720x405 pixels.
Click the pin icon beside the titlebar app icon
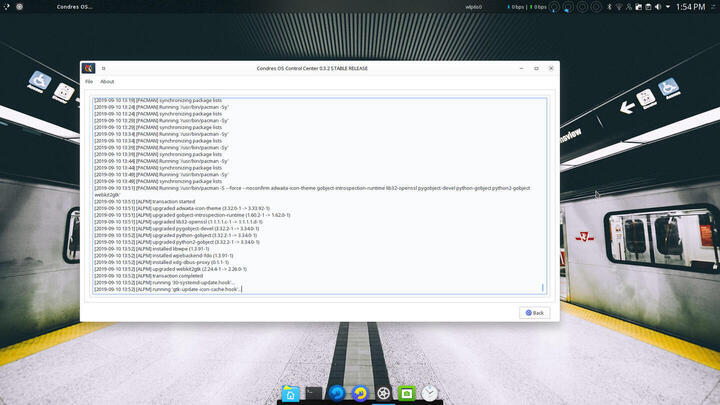pyautogui.click(x=104, y=68)
